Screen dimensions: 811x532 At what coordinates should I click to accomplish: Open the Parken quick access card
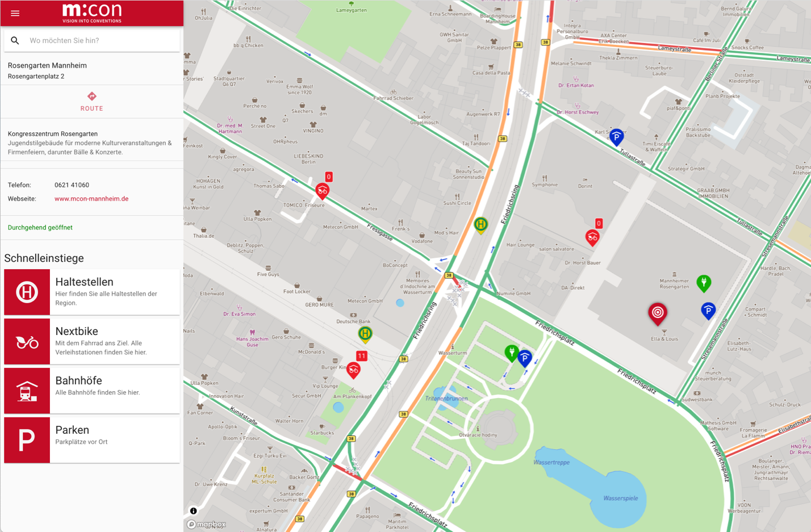[x=92, y=440]
